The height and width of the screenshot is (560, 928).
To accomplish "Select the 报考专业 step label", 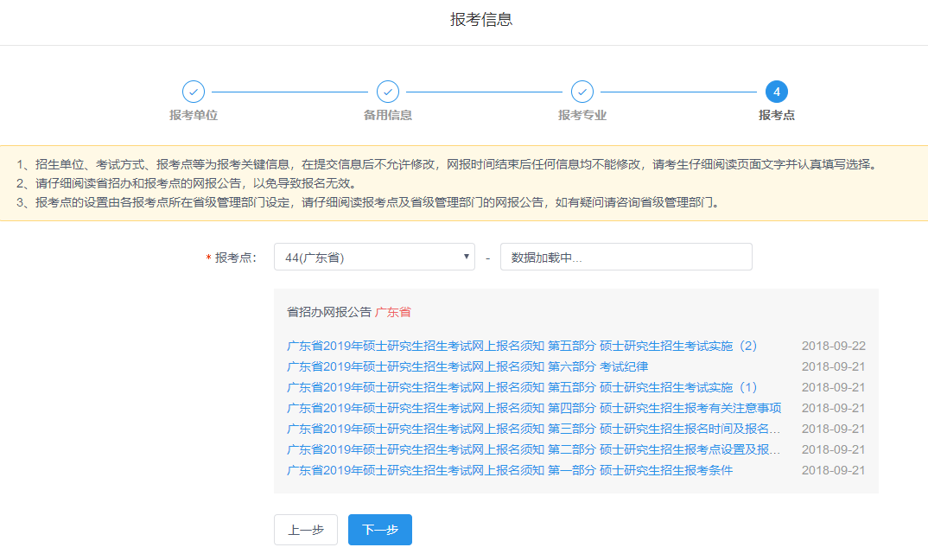I will [582, 115].
